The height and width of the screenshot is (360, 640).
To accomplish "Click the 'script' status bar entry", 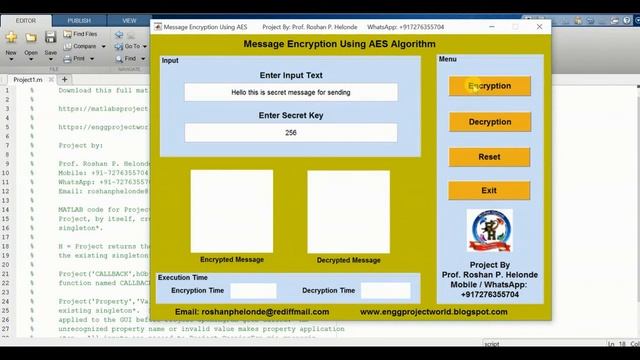I will [492, 344].
